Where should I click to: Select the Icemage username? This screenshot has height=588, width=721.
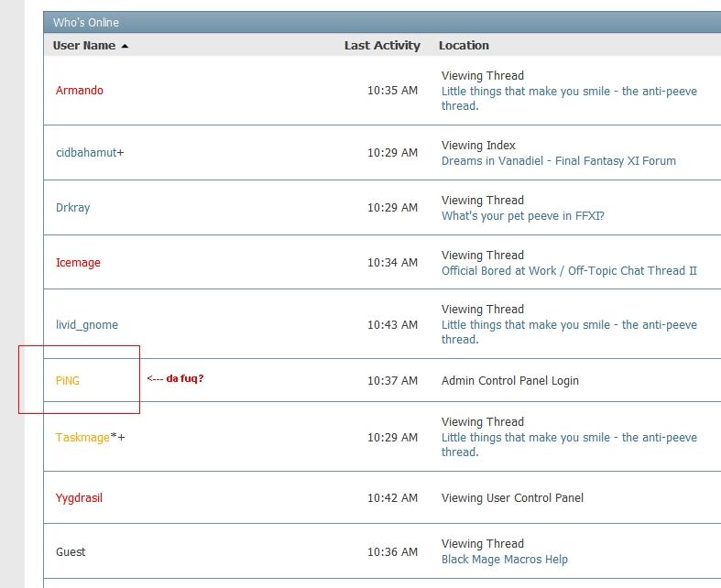pyautogui.click(x=78, y=263)
